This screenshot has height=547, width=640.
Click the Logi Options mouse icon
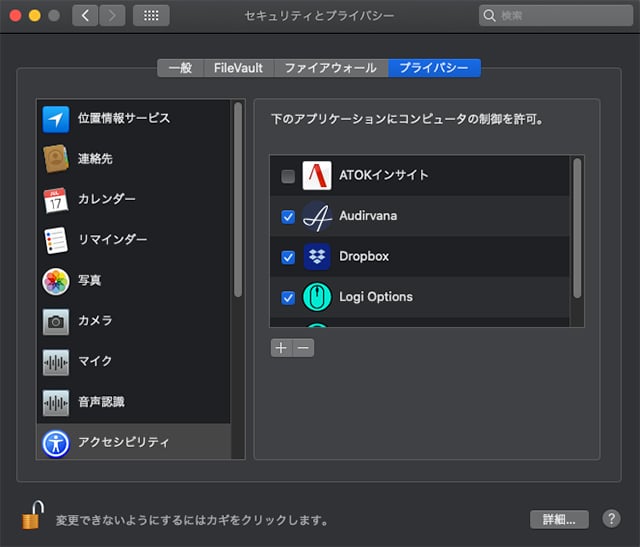[x=317, y=297]
